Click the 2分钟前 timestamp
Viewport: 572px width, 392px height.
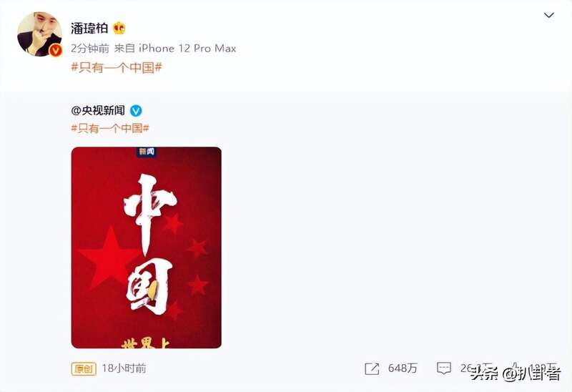coord(90,48)
